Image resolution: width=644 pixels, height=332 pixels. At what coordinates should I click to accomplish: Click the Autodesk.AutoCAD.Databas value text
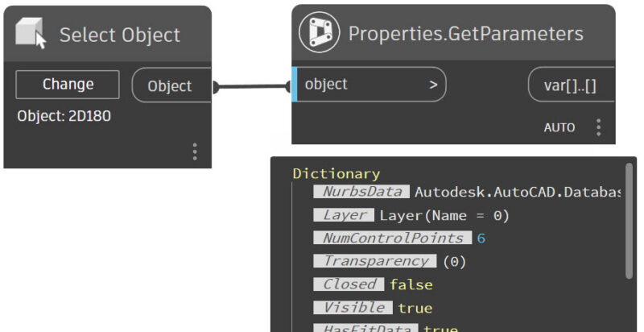pos(517,192)
